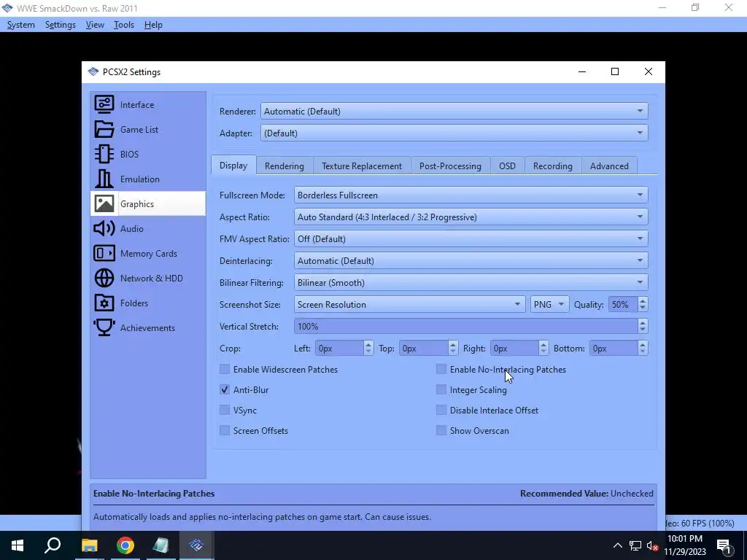Open the notification center icon
Image resolution: width=747 pixels, height=560 pixels.
coord(724,545)
